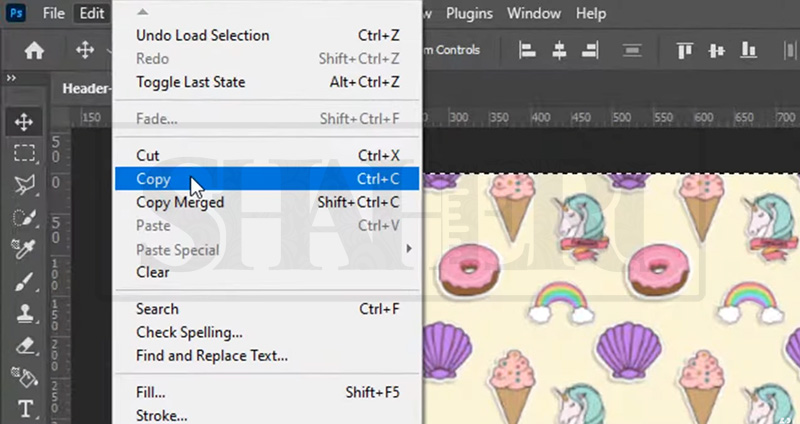Select the Eraser tool
The height and width of the screenshot is (424, 800).
(24, 346)
